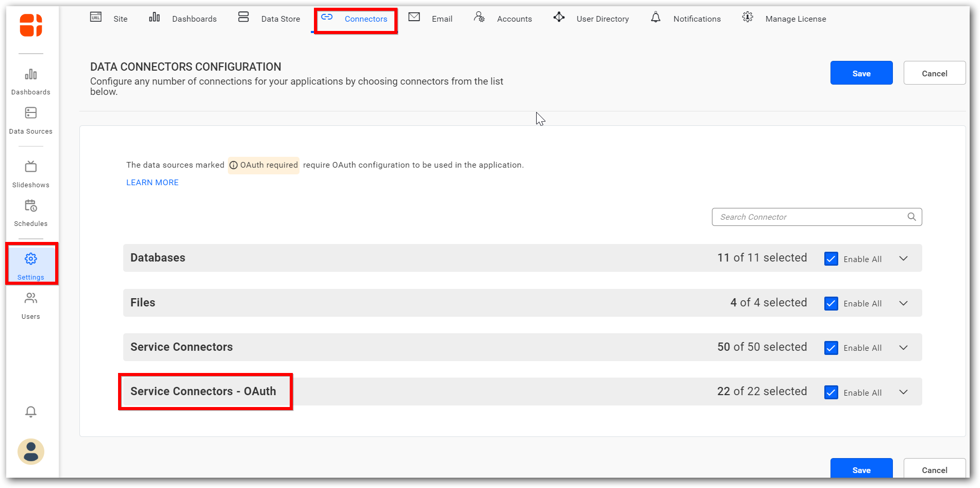Click the '22 of 22 selected' text
The height and width of the screenshot is (488, 980).
pos(762,392)
